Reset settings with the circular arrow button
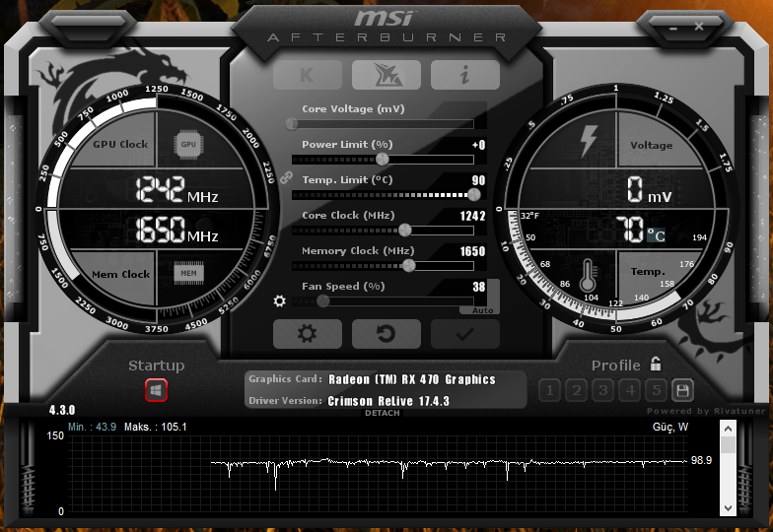This screenshot has height=532, width=773. click(386, 334)
